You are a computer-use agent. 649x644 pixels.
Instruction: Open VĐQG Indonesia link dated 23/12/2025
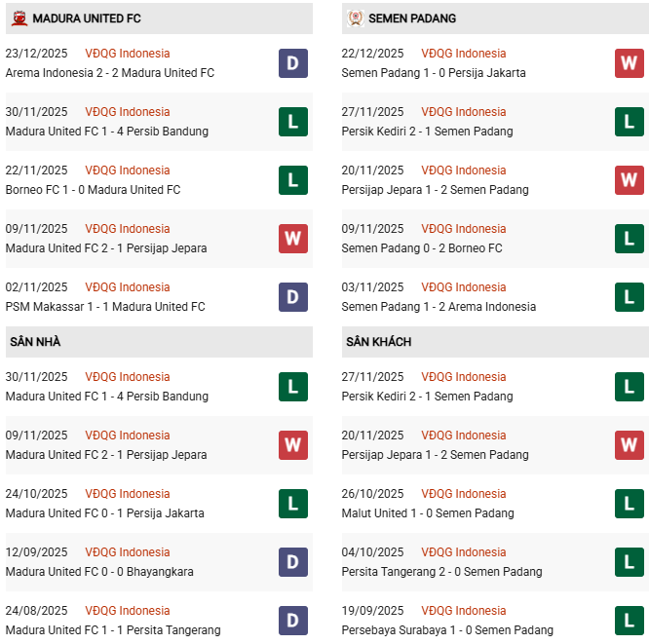point(127,54)
